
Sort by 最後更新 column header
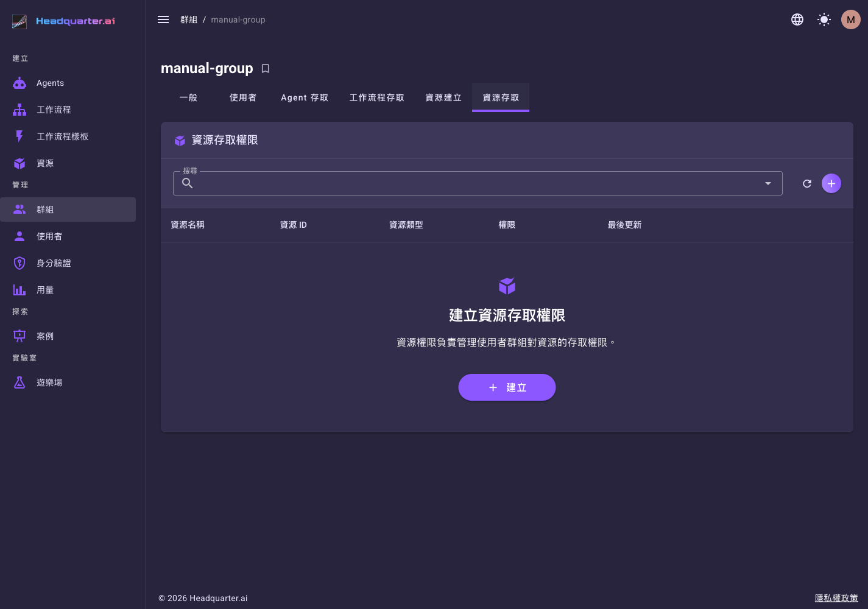(624, 225)
